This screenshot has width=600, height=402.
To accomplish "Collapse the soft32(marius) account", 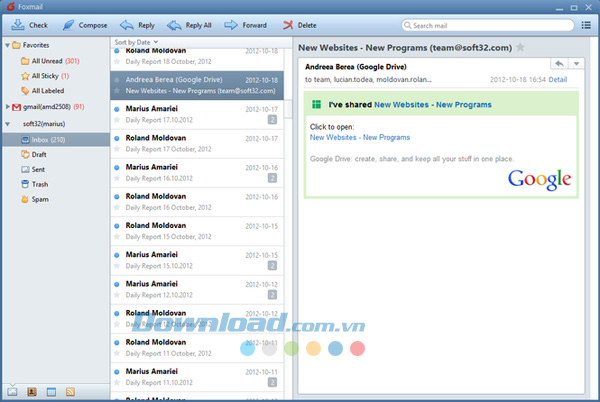I will pyautogui.click(x=7, y=124).
